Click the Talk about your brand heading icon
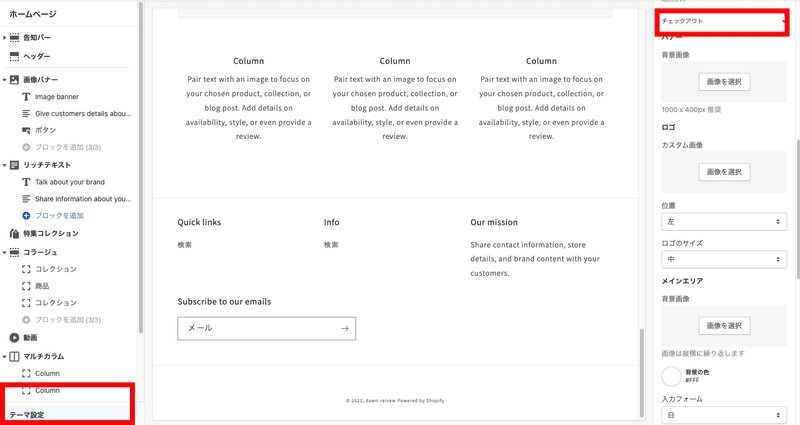Viewport: 800px width, 425px height. pyautogui.click(x=26, y=182)
